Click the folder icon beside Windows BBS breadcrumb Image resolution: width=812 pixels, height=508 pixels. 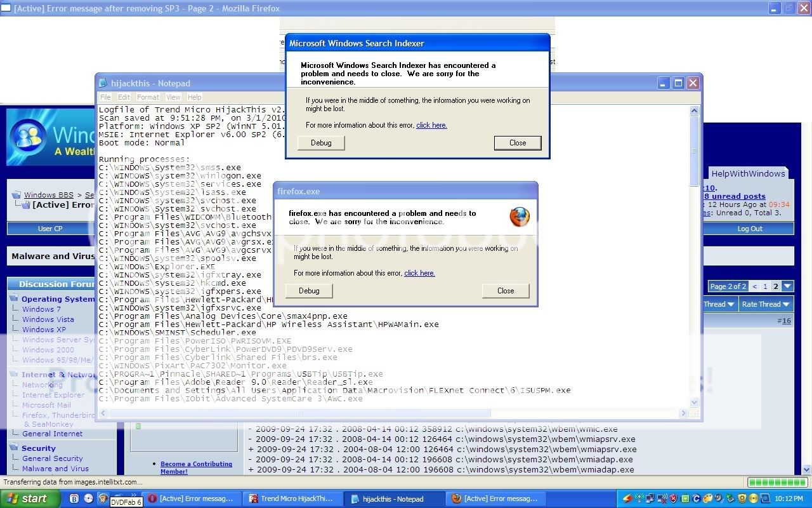pos(16,195)
